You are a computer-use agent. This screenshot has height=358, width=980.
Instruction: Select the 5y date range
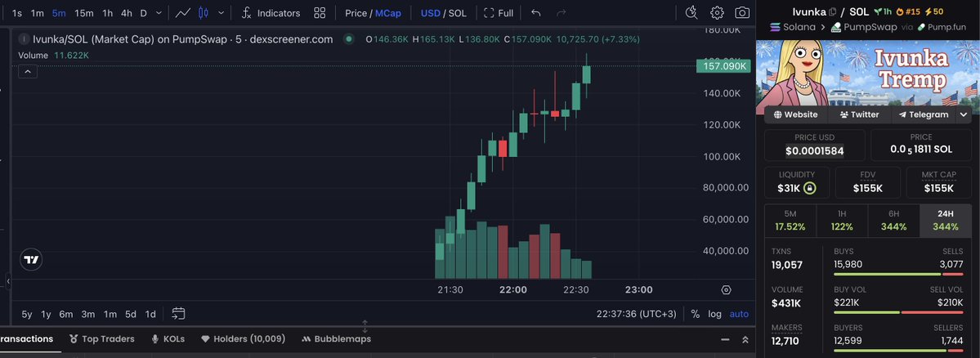[x=27, y=314]
